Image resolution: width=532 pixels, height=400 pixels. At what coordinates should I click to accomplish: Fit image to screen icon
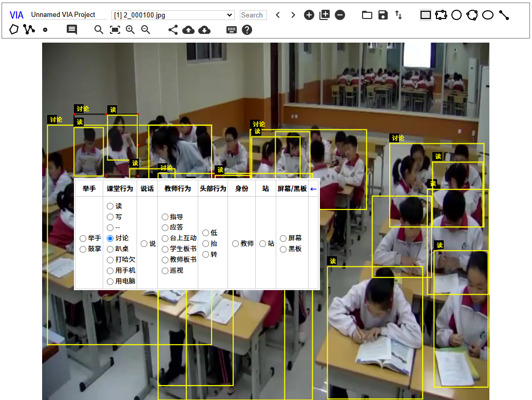click(x=115, y=30)
